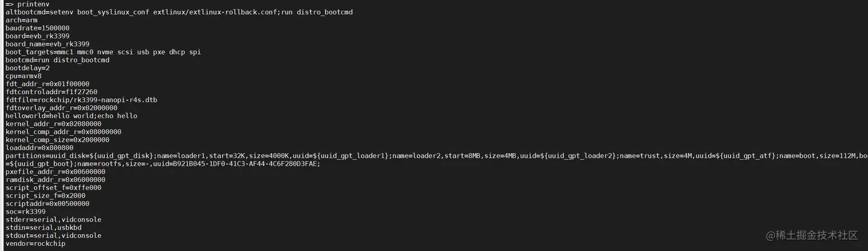This screenshot has width=868, height=251.
Task: Select the board=evb_rk3399 line
Action: coord(37,36)
